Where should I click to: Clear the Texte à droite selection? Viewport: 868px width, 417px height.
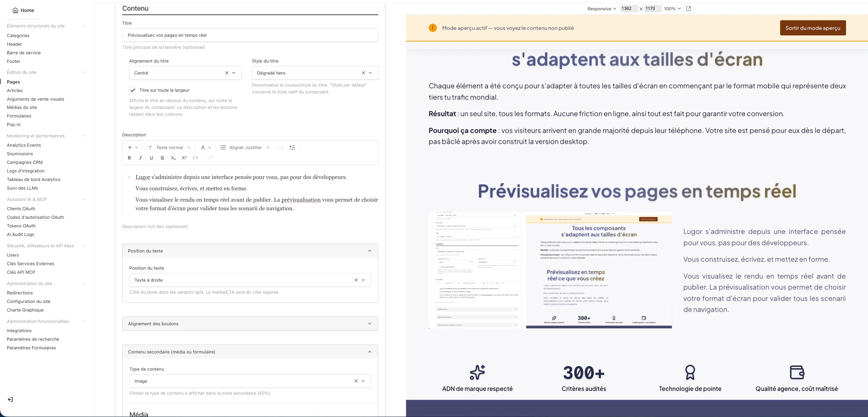pyautogui.click(x=356, y=280)
